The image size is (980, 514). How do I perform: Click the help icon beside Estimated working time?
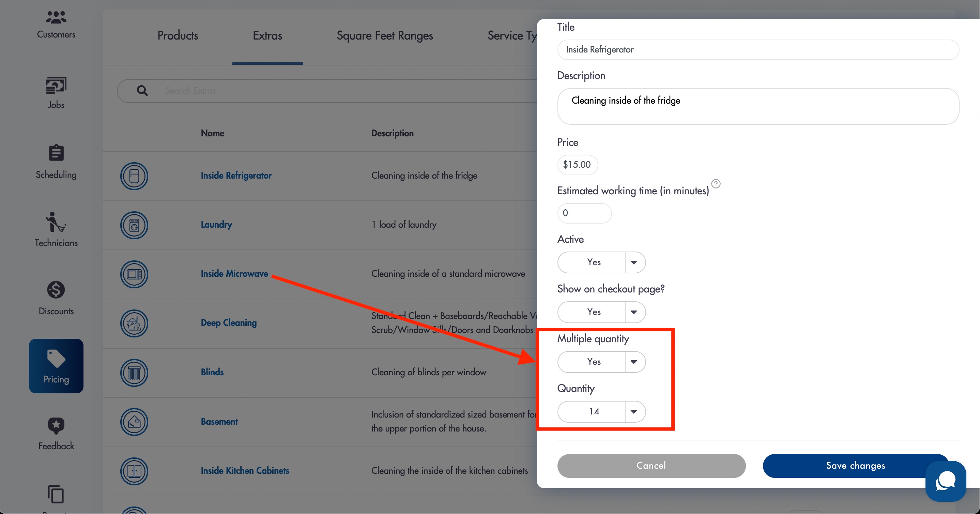pos(716,184)
